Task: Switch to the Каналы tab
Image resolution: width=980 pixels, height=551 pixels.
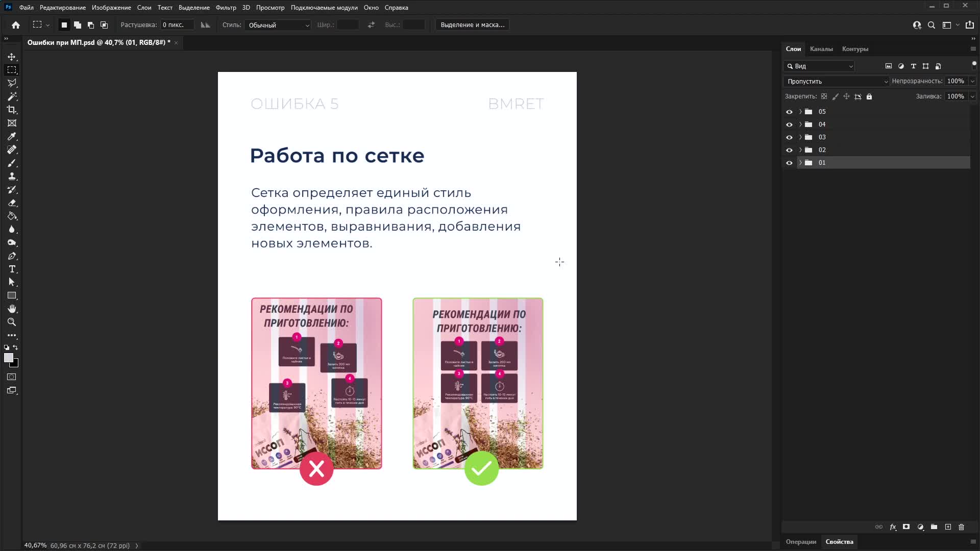Action: pyautogui.click(x=821, y=49)
